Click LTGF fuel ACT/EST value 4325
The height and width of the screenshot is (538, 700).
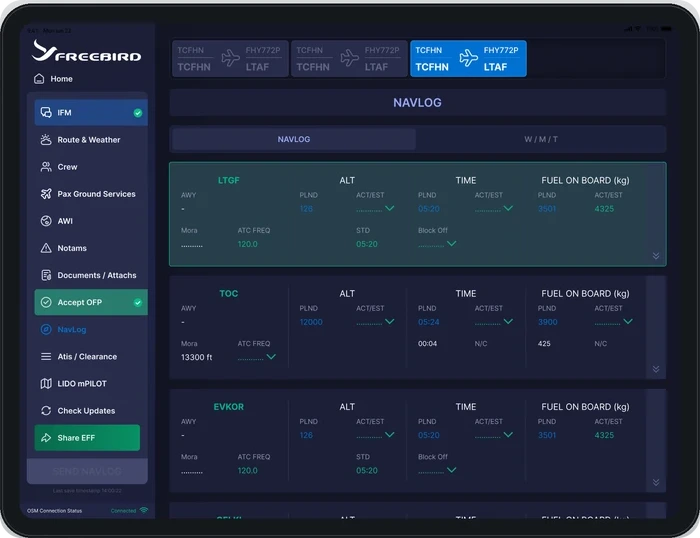coord(604,209)
